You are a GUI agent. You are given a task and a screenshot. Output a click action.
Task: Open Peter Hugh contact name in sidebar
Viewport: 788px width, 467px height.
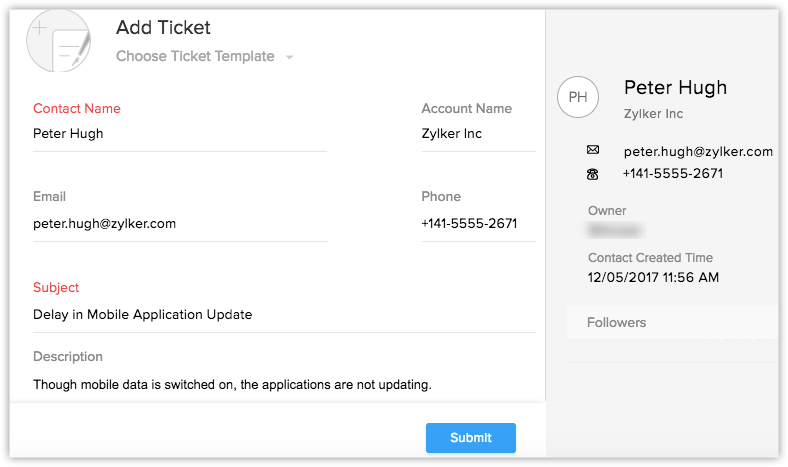[x=675, y=88]
